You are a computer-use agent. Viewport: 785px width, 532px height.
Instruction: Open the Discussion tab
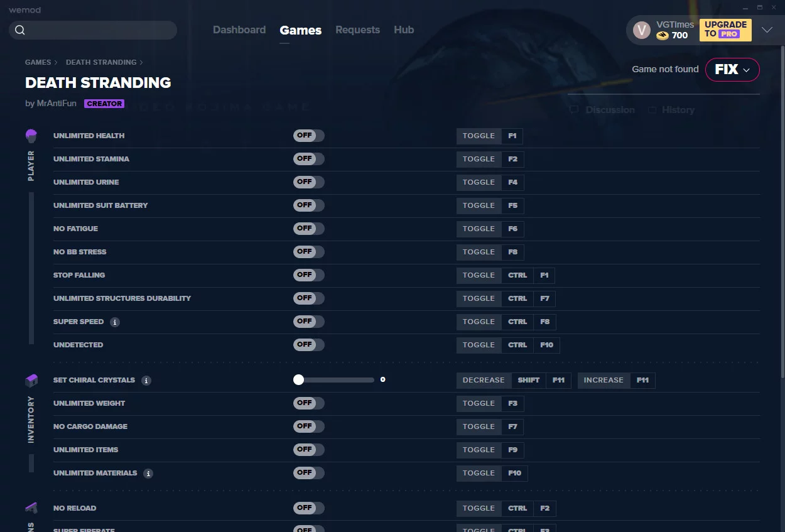coord(602,110)
